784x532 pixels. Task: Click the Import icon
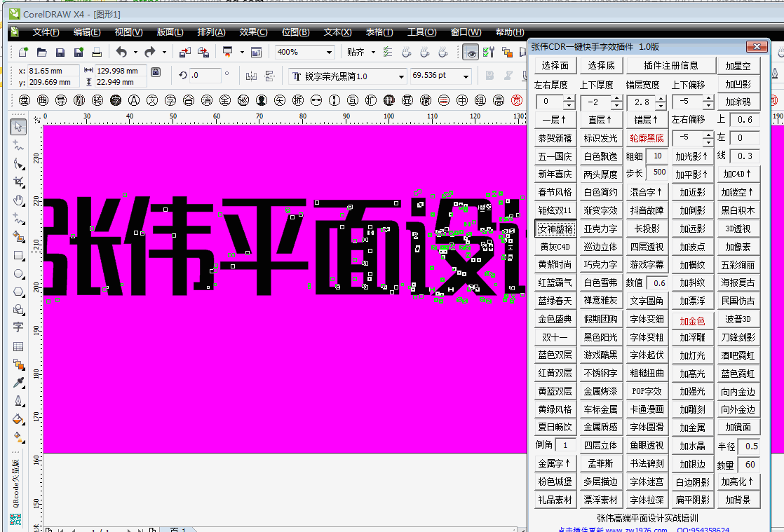pos(184,52)
